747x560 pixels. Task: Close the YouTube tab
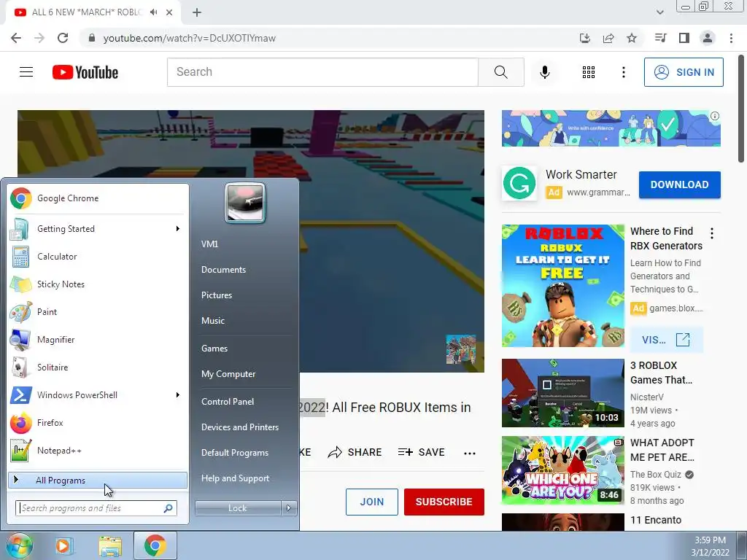coord(169,12)
